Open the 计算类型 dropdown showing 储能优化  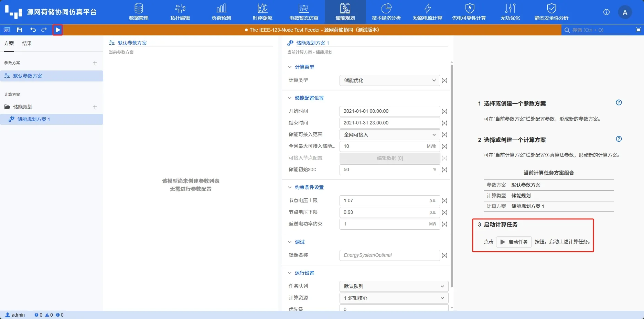(390, 80)
